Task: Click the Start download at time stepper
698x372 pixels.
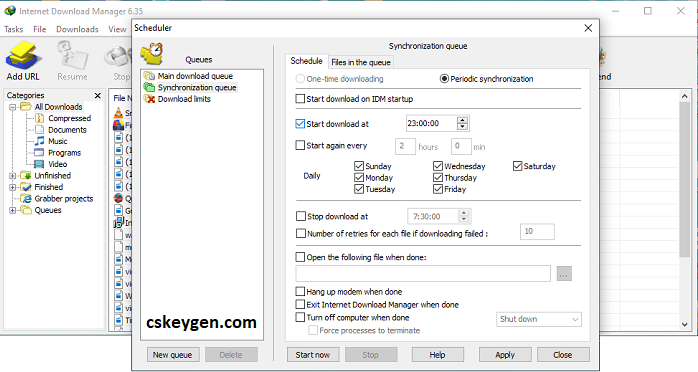Action: [463, 123]
